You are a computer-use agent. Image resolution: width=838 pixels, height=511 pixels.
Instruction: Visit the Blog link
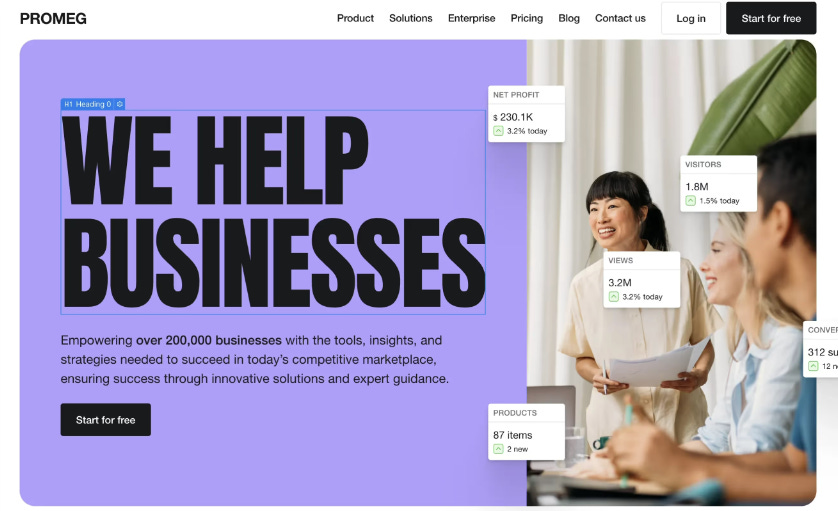pyautogui.click(x=569, y=18)
